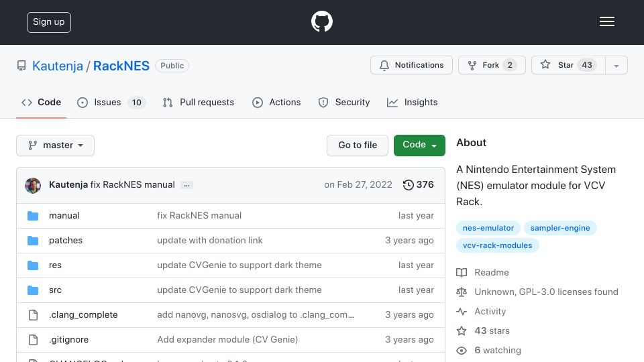Click the commit date 'on Feb 27, 2022'
644x362 pixels.
358,185
